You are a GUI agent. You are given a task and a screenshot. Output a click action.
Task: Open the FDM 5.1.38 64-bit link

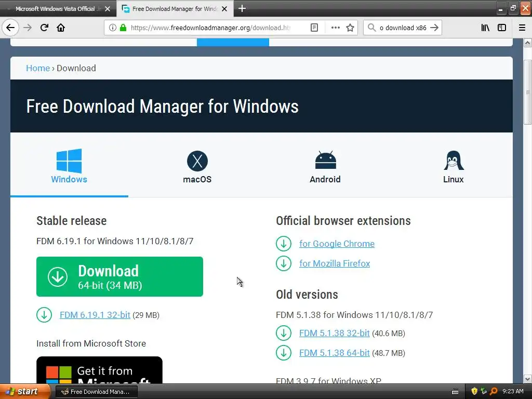[334, 353]
